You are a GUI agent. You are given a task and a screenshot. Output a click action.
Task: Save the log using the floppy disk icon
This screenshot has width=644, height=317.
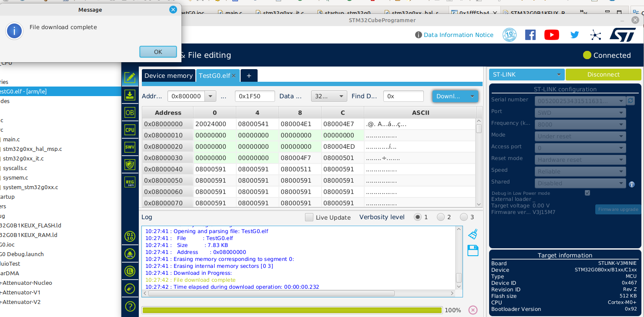473,250
